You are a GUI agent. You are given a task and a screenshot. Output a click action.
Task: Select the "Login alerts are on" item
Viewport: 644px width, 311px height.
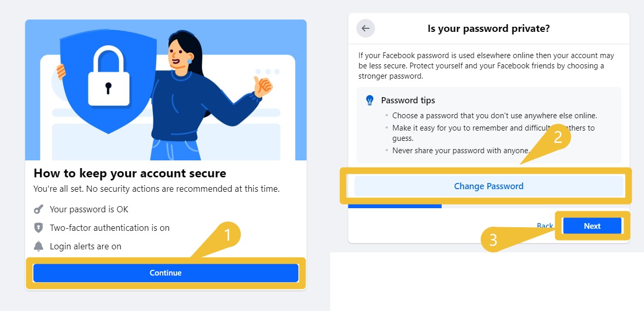85,246
